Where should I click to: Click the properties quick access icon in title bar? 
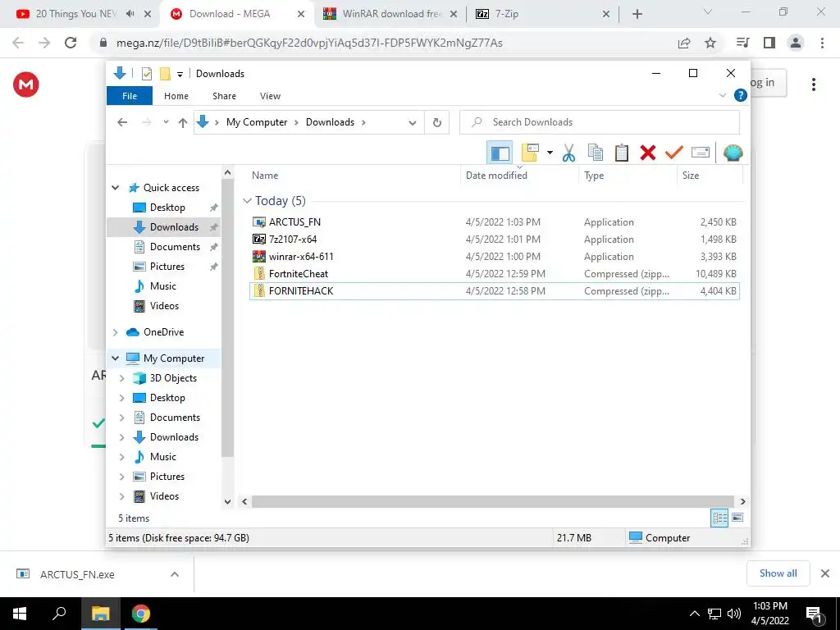pos(146,74)
